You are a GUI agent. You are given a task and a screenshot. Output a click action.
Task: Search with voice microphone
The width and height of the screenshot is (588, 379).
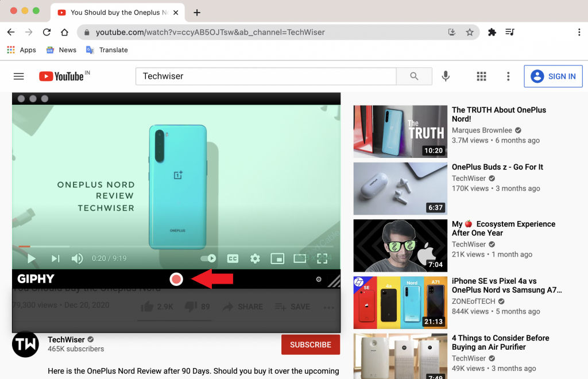pyautogui.click(x=446, y=76)
